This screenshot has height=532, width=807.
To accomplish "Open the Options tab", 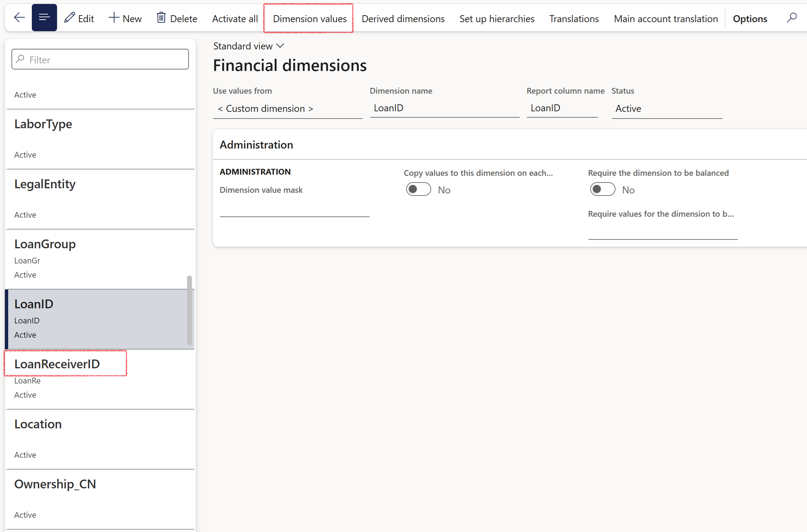I will click(x=749, y=19).
